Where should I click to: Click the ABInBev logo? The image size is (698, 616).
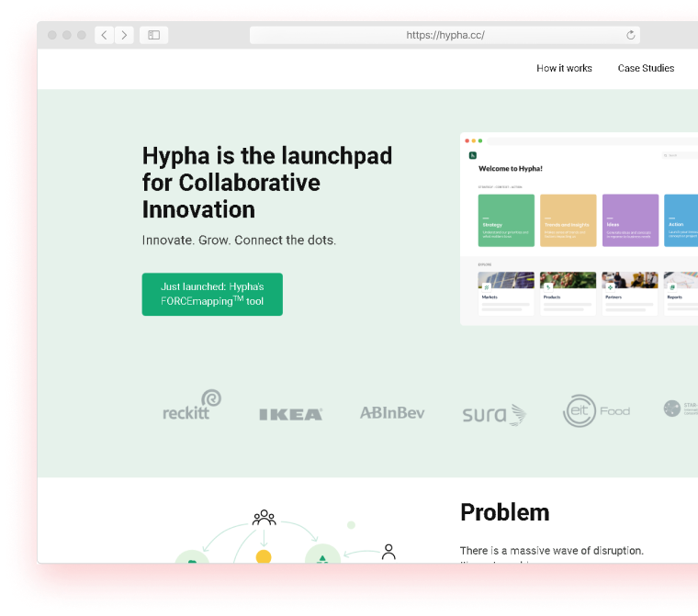point(392,412)
